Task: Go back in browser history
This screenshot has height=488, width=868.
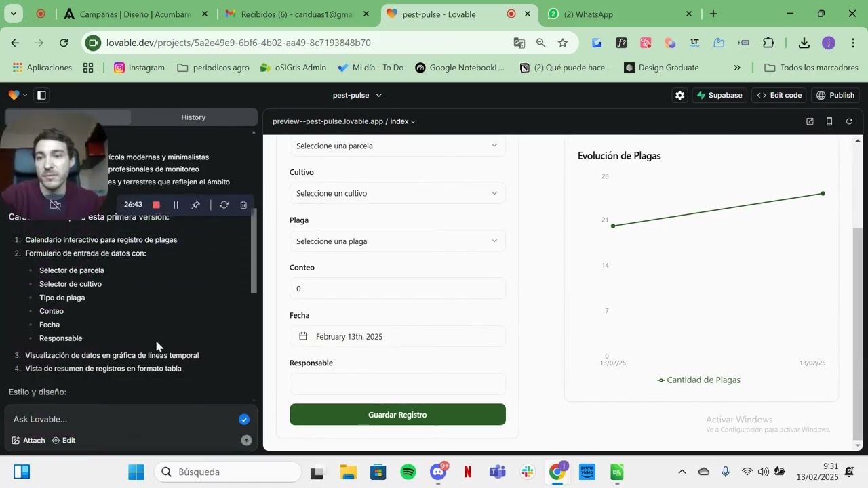Action: [x=15, y=43]
